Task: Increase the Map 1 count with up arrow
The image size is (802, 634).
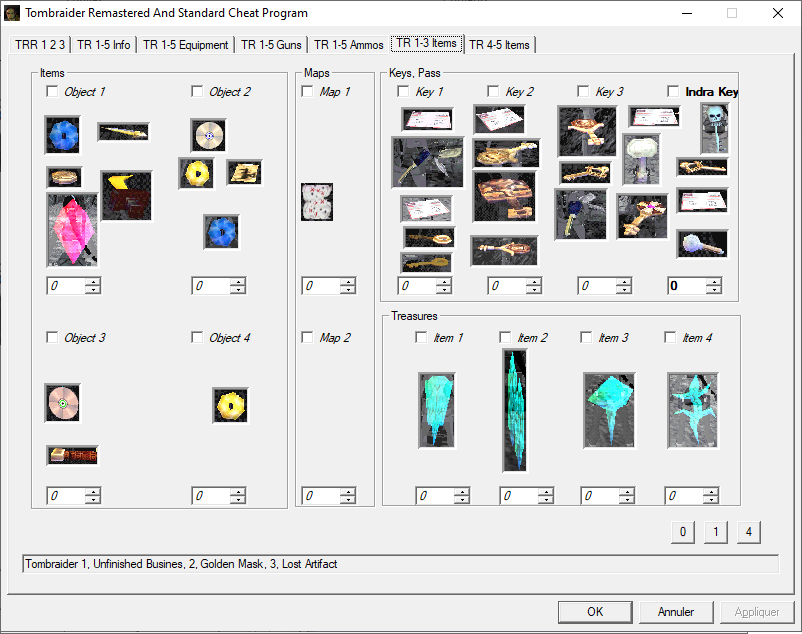Action: 348,282
